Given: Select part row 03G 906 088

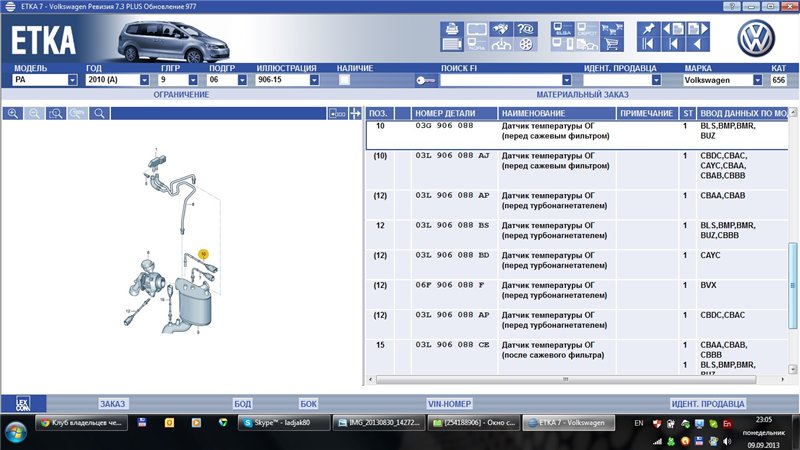Looking at the screenshot, I should point(577,135).
